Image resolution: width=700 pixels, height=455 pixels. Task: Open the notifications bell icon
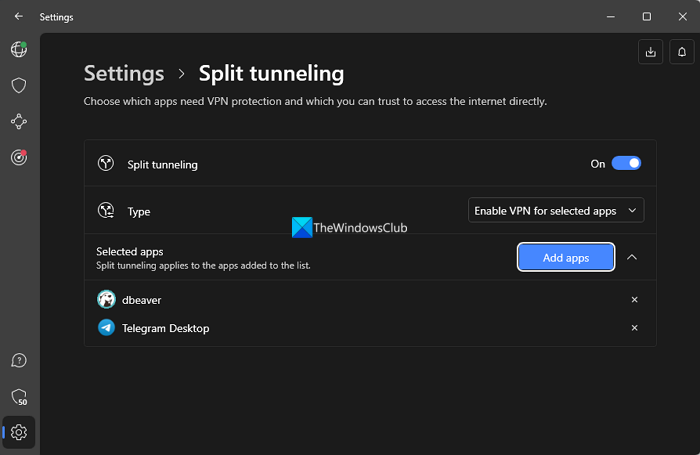[x=682, y=51]
